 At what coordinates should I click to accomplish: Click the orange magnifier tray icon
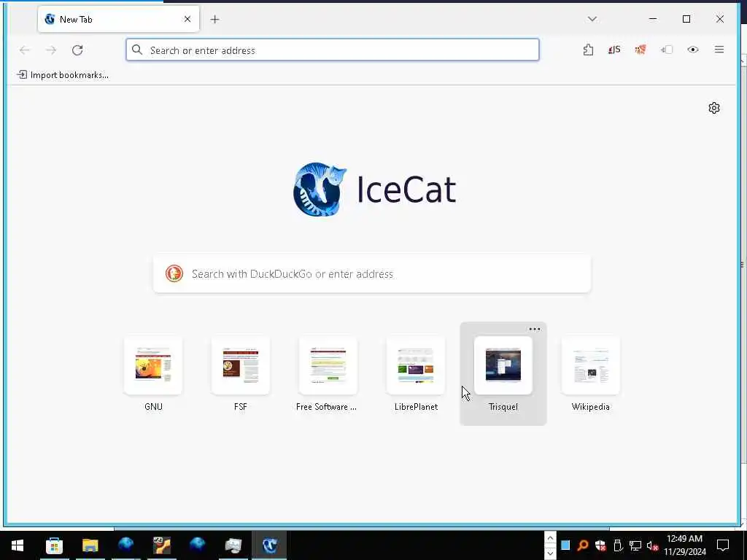(x=583, y=545)
